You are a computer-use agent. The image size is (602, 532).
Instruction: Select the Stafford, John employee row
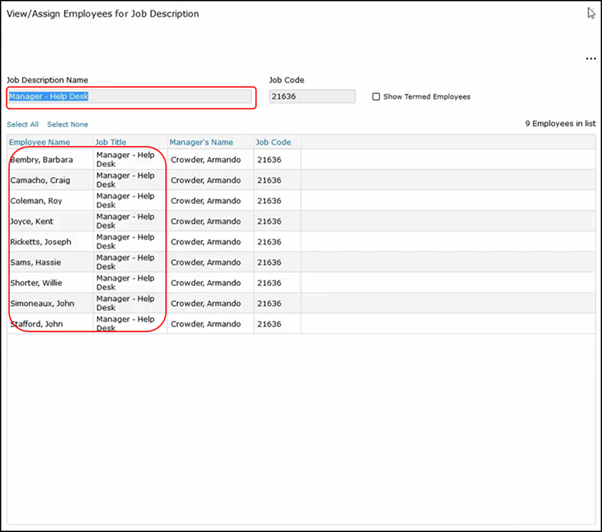(36, 324)
